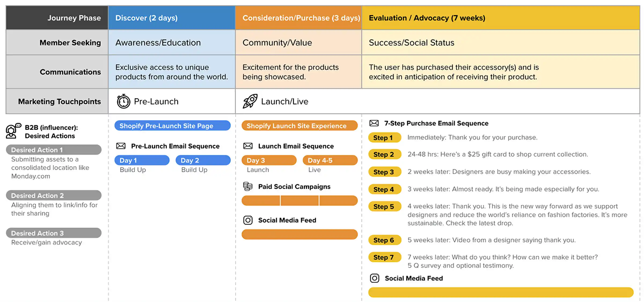
Task: Click the Paid Social Campaigns coins icon
Action: (x=248, y=186)
